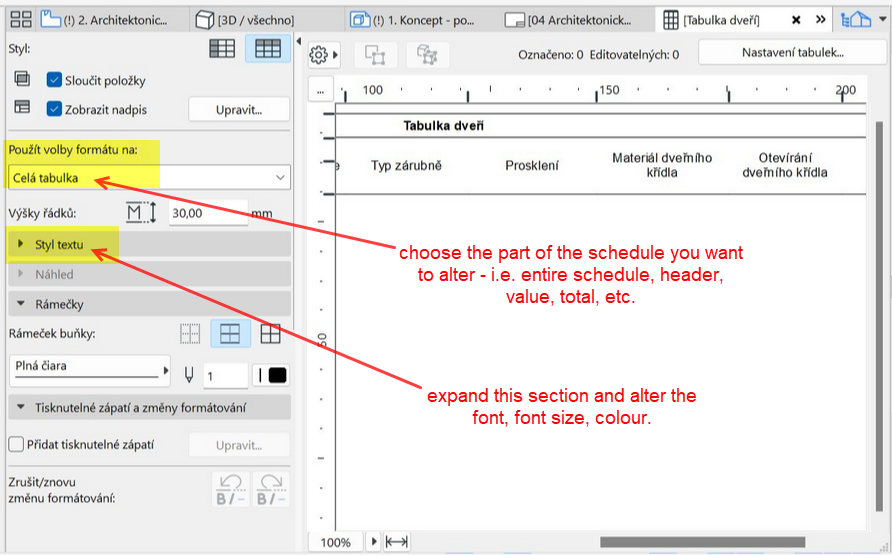
Task: Choose the no-borders cell frame icon
Action: [x=190, y=334]
